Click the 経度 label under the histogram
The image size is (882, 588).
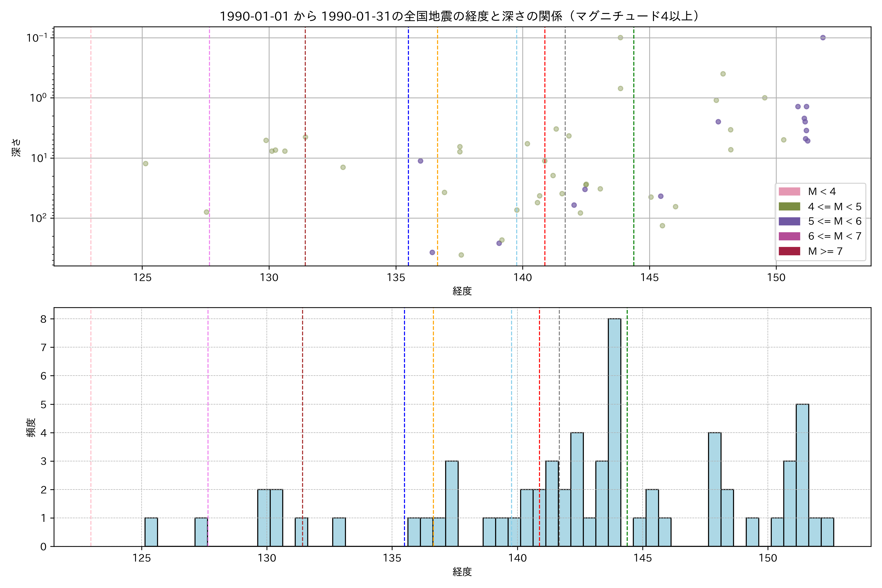[x=462, y=572]
